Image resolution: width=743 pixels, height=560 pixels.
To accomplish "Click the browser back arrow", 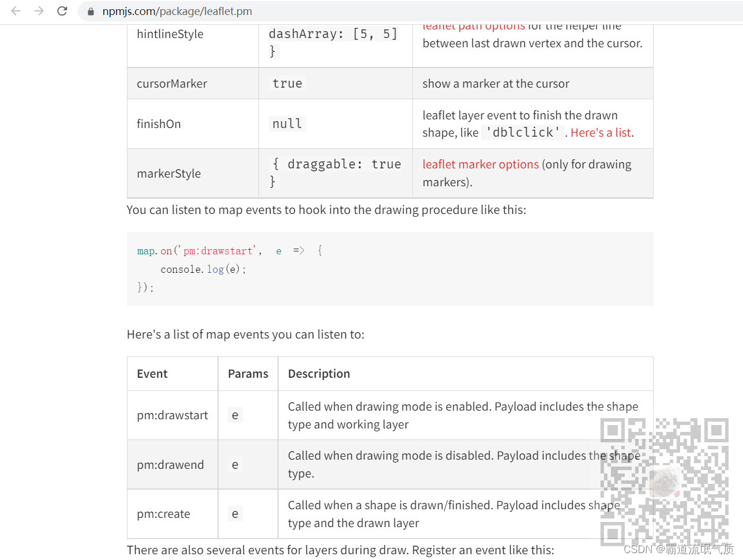I will (x=16, y=11).
